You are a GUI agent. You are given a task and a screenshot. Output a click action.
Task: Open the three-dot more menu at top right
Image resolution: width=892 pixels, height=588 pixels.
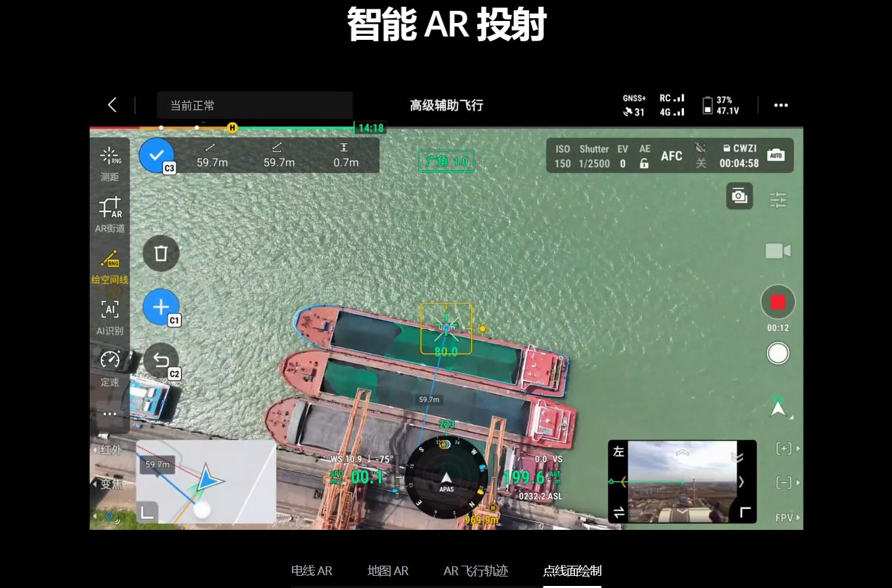coord(781,105)
